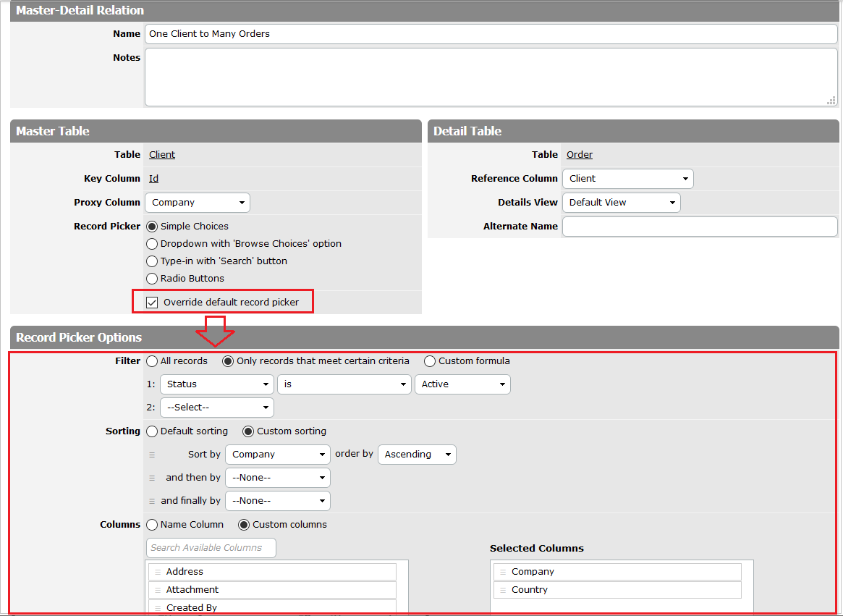Click the Alternate Name input field
The width and height of the screenshot is (843, 616).
tap(700, 227)
